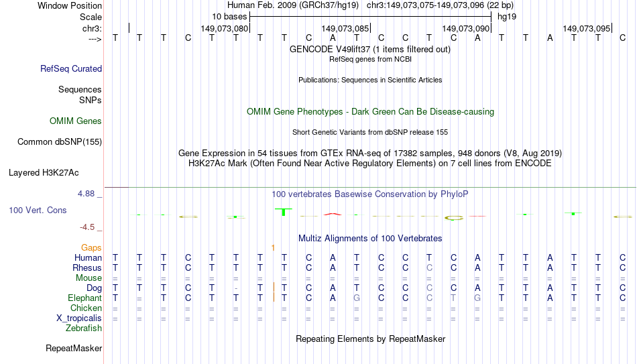Click Repeating Elements by RepeatMasker title
Viewport: 637px width, 364px height.
click(x=370, y=339)
